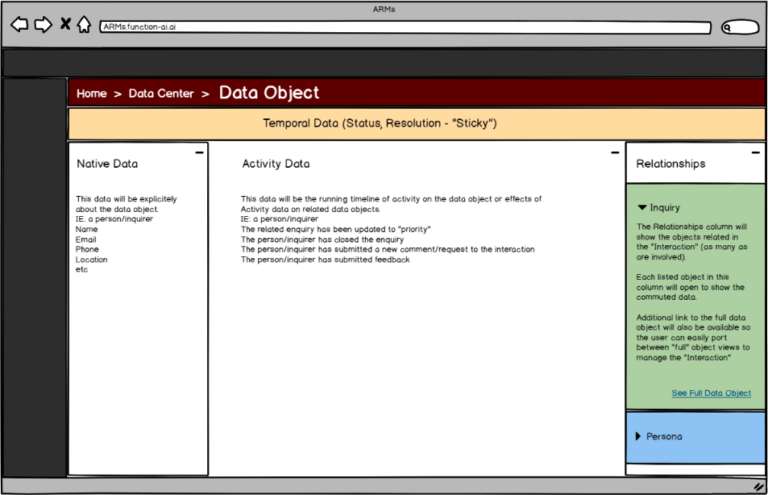768x495 pixels.
Task: Select the Email field in Native Data
Action: coord(86,239)
